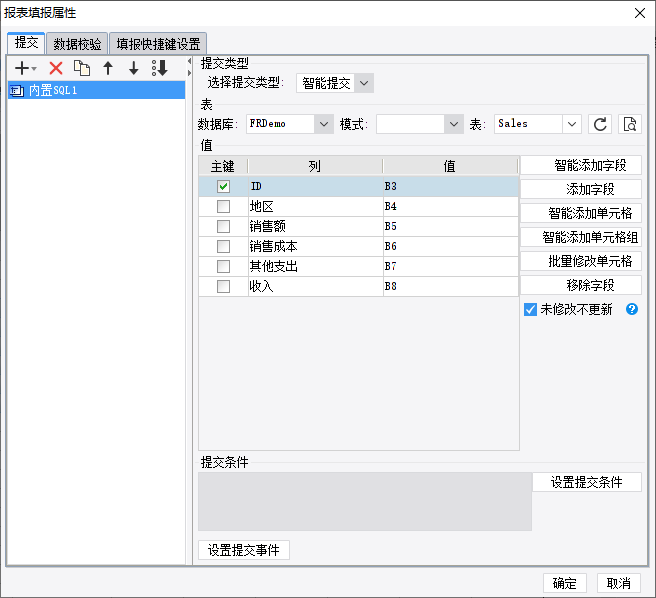656x598 pixels.
Task: Check the primary key box for 销售成本
Action: 223,246
